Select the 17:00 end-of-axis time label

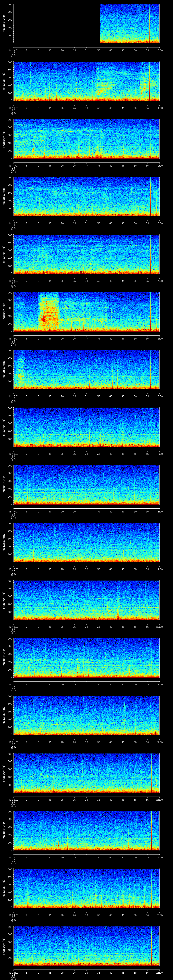(159, 454)
